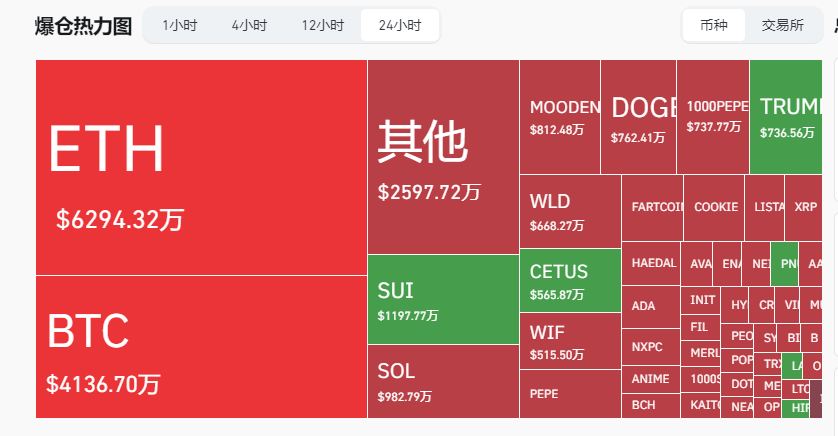838x436 pixels.
Task: Choose the 12小时 time range
Action: [322, 26]
